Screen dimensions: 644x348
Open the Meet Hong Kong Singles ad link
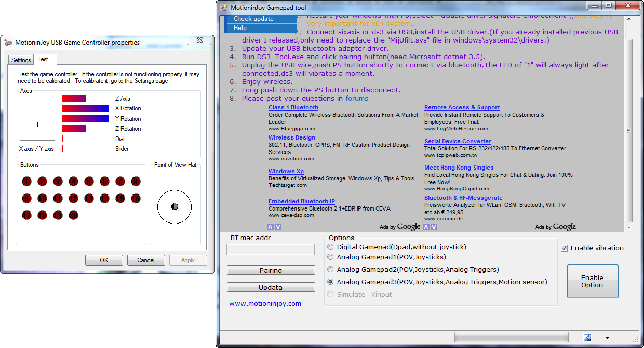coord(459,168)
